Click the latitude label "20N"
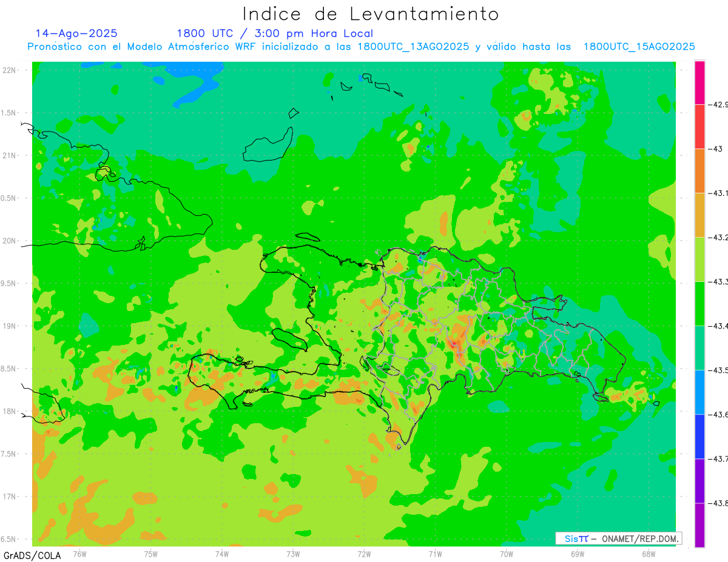Screen dimensions: 728x562 pyautogui.click(x=9, y=241)
